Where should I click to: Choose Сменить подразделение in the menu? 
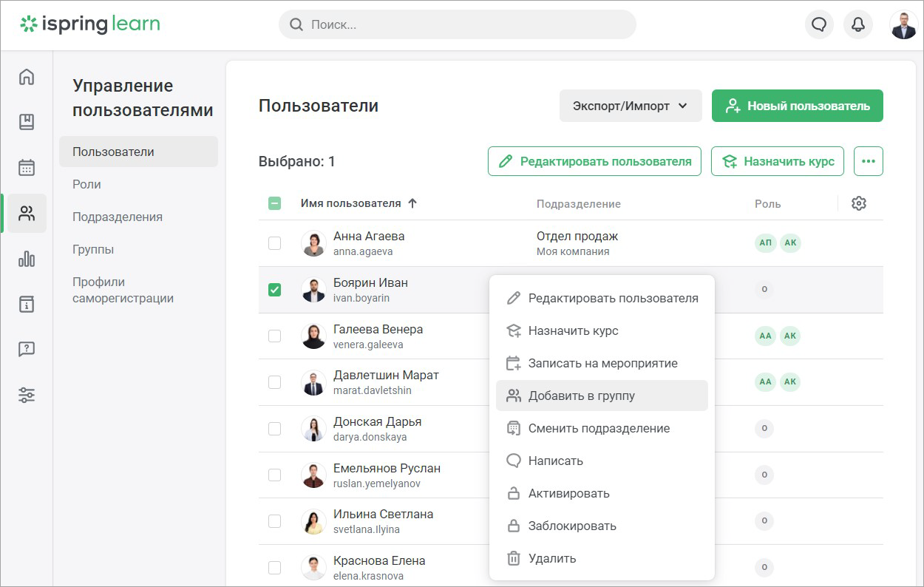(x=602, y=428)
